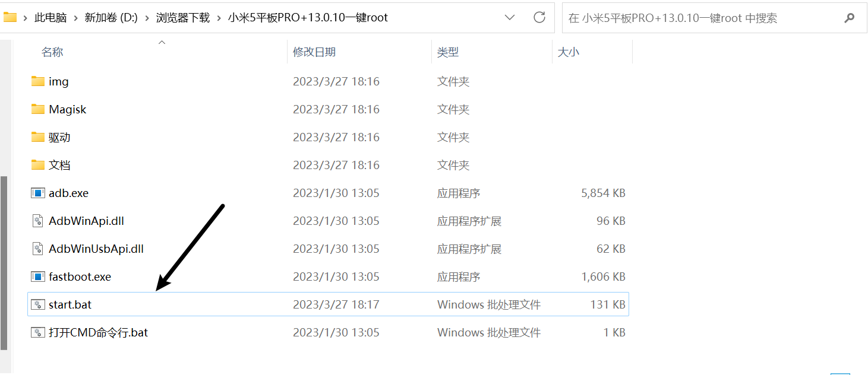Click the 驱动 folder icon

point(38,137)
